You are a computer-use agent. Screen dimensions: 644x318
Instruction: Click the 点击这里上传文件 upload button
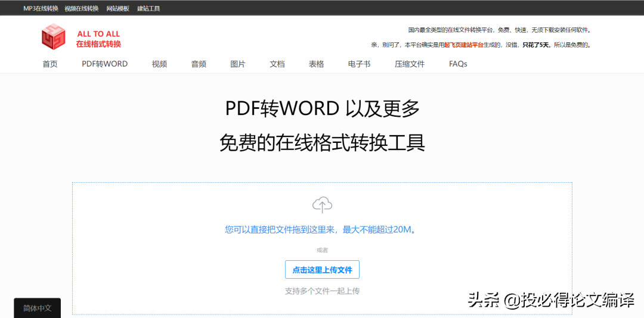pos(323,270)
